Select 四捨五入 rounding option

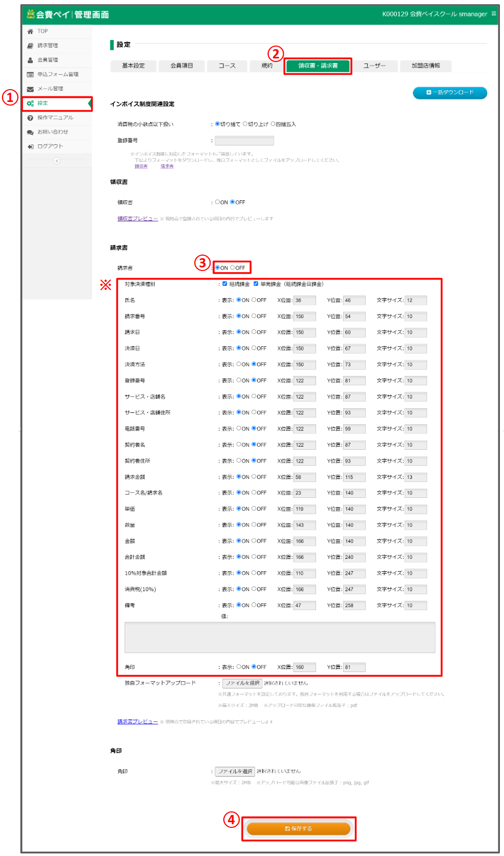point(273,124)
